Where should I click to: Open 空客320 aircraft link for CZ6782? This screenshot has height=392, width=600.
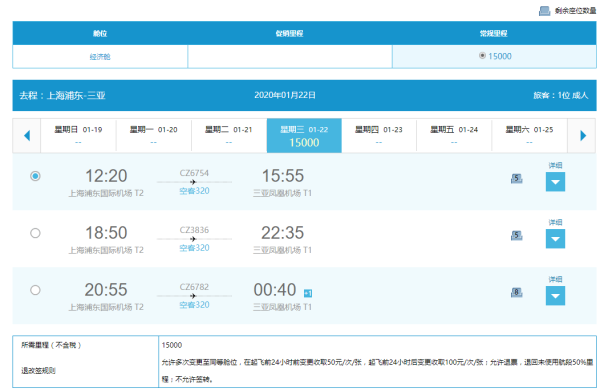[x=194, y=305]
